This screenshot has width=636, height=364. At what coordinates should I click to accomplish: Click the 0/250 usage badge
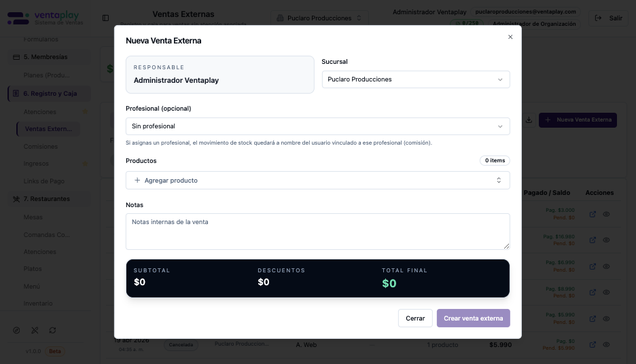tap(467, 23)
